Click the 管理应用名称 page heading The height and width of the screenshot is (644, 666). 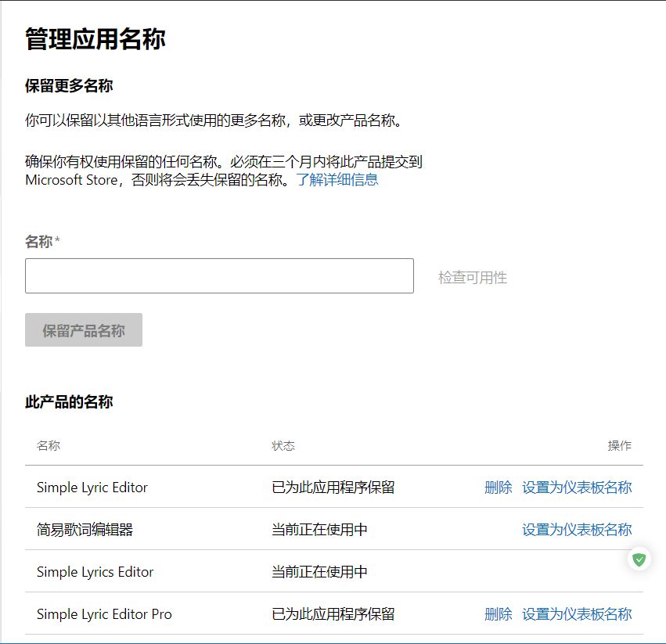click(95, 38)
